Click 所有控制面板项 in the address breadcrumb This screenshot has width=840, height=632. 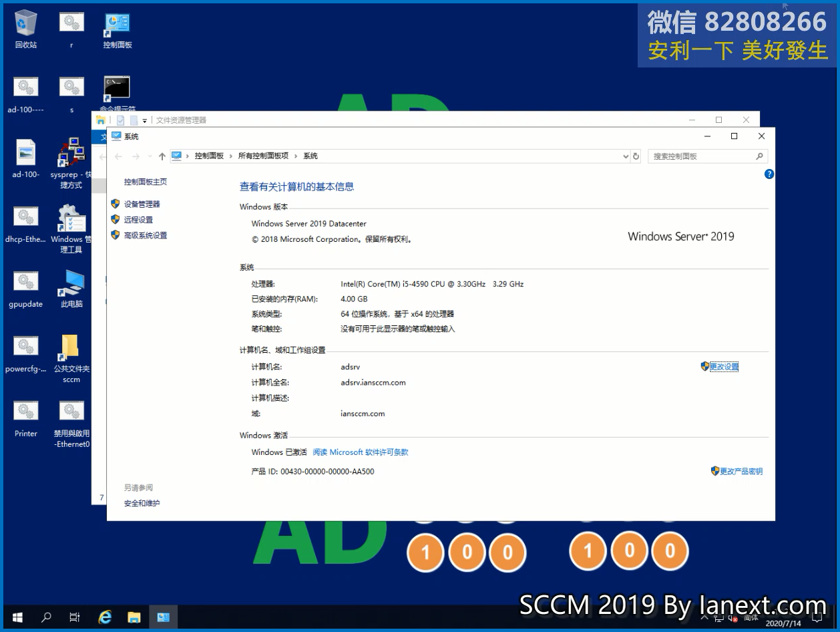coord(264,156)
